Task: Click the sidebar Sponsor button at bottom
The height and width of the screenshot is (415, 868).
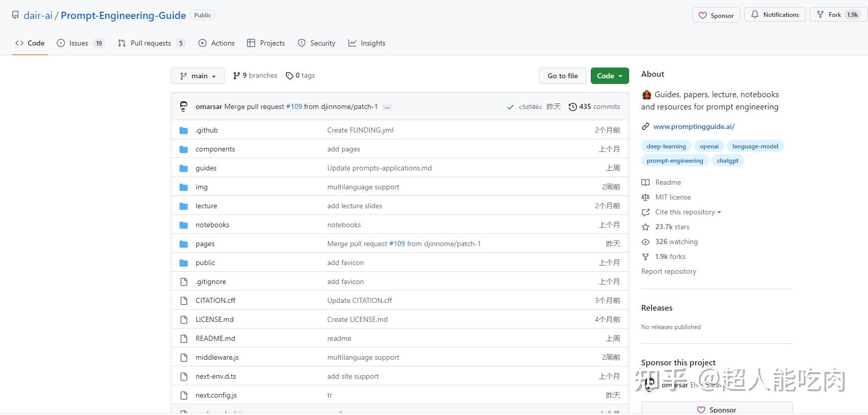Action: [x=717, y=409]
